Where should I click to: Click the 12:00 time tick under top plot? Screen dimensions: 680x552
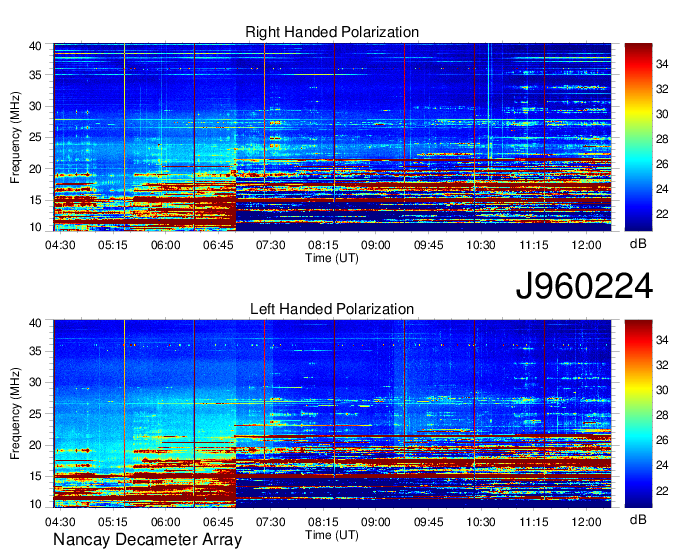point(586,245)
